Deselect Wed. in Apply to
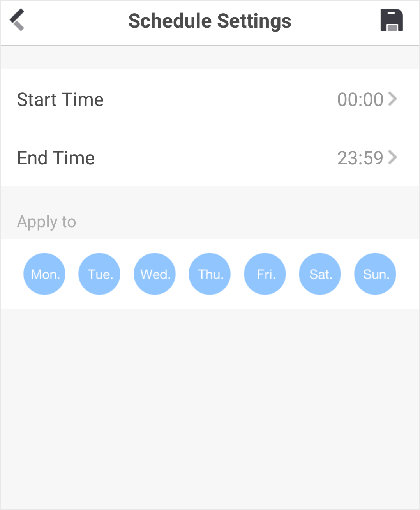 tap(155, 274)
